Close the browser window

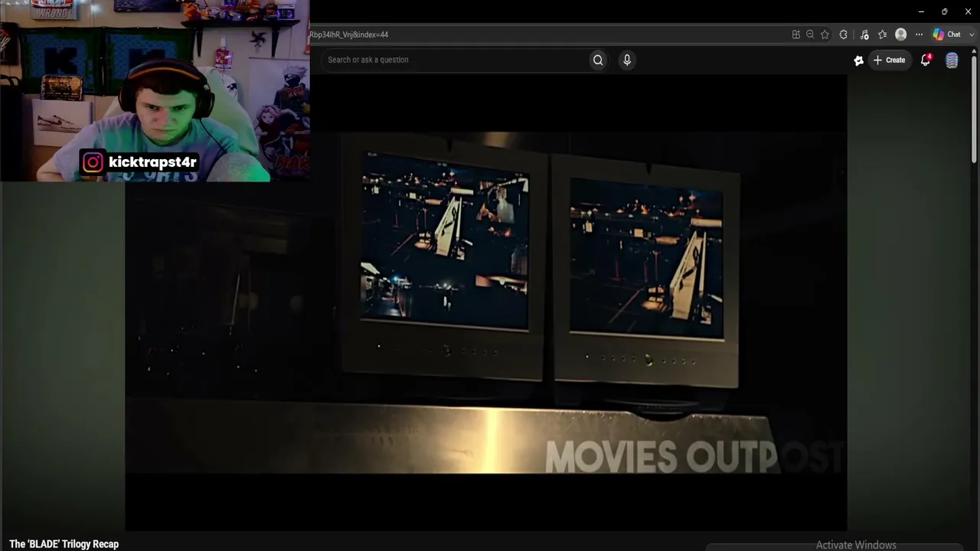tap(968, 11)
